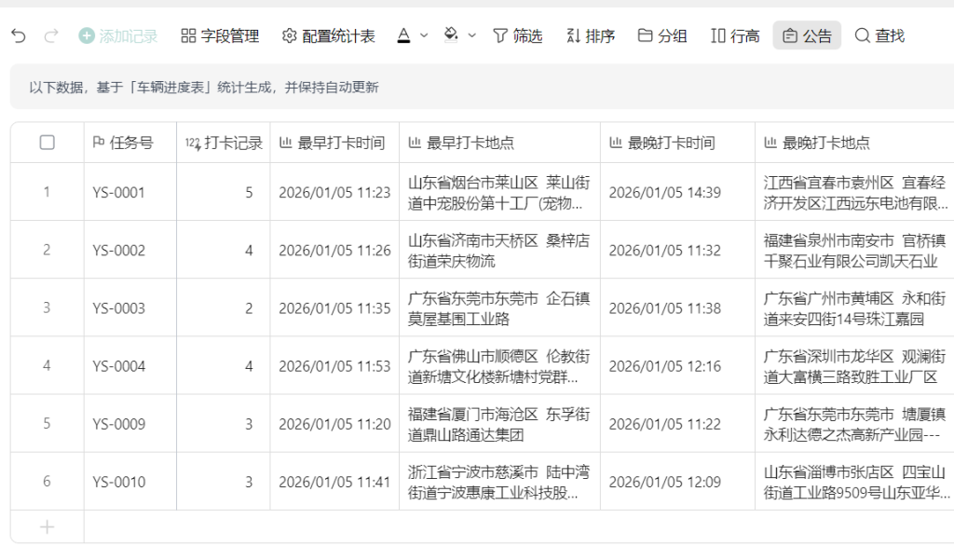Select the 山东省淄博市张店区 location cell
954x560 pixels.
point(854,482)
